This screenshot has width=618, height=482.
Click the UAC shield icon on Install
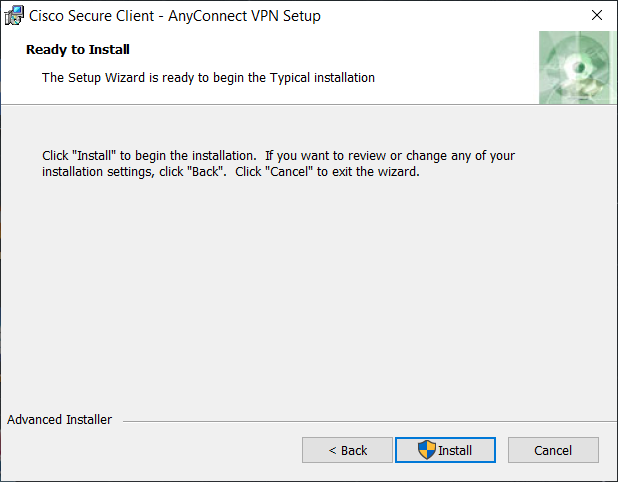coord(427,450)
